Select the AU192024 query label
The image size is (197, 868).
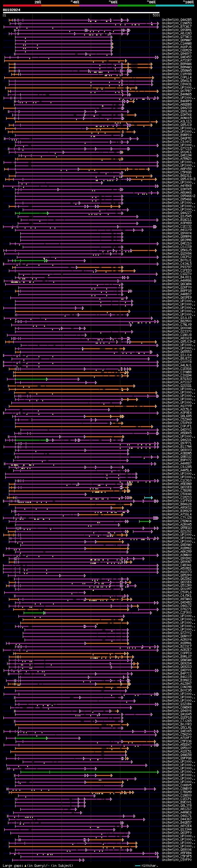coord(11,10)
